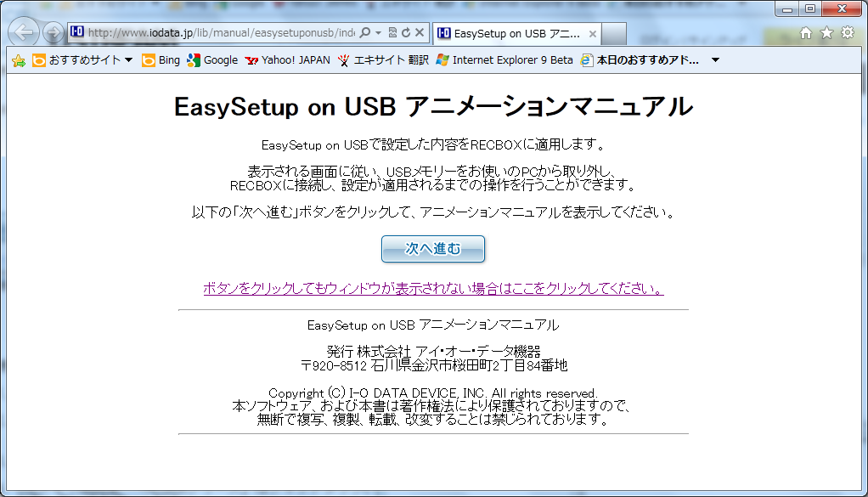The image size is (868, 497).
Task: Open the おすすめサイト favorites item
Action: [x=82, y=59]
